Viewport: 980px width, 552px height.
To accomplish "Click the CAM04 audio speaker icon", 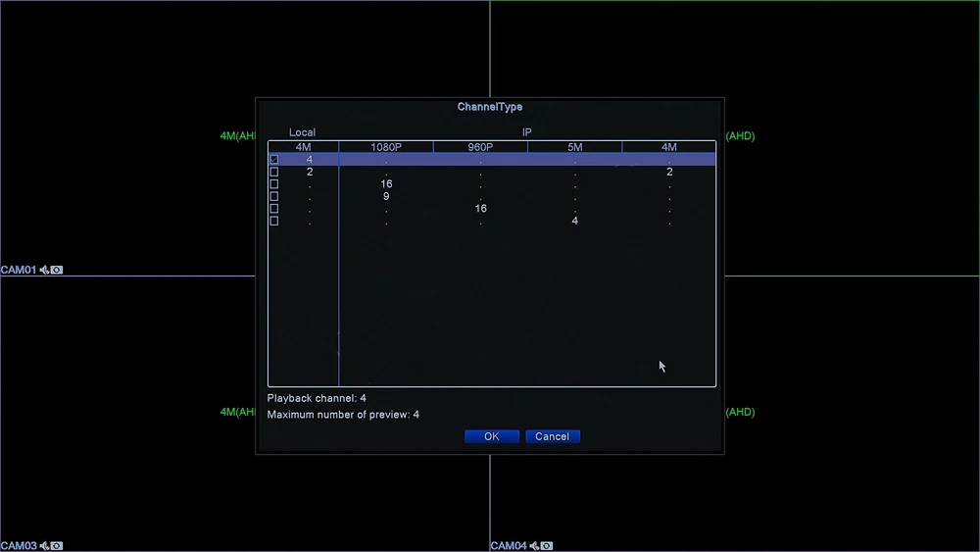I will pos(534,546).
